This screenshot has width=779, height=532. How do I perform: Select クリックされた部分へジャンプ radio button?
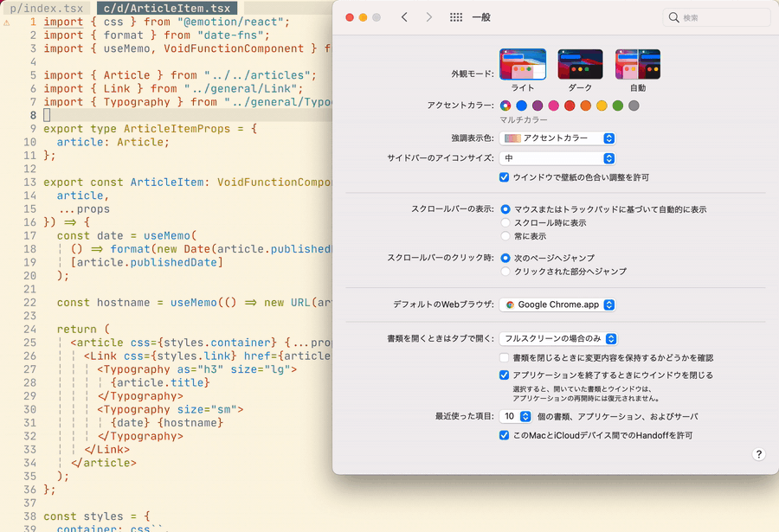[505, 272]
